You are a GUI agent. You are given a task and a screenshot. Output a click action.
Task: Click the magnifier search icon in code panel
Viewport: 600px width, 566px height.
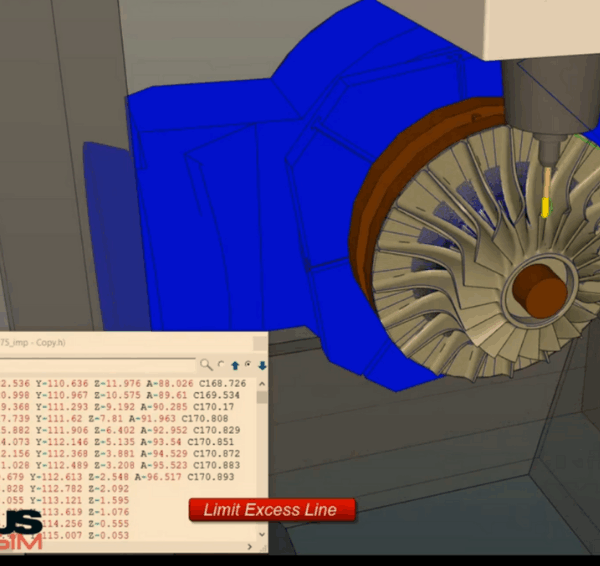click(x=205, y=365)
